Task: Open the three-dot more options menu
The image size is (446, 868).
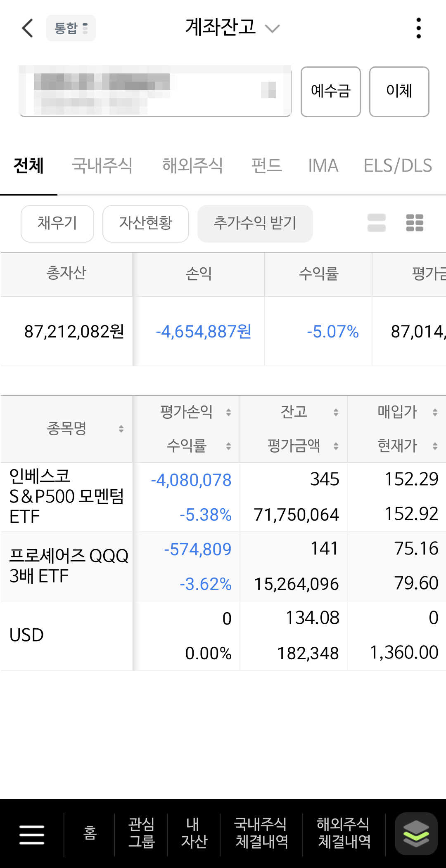Action: tap(419, 28)
